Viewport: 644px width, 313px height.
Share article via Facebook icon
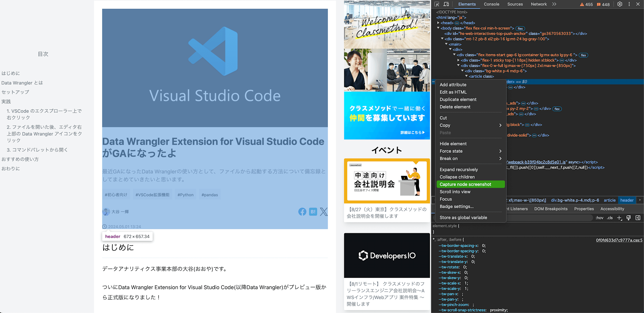point(302,212)
